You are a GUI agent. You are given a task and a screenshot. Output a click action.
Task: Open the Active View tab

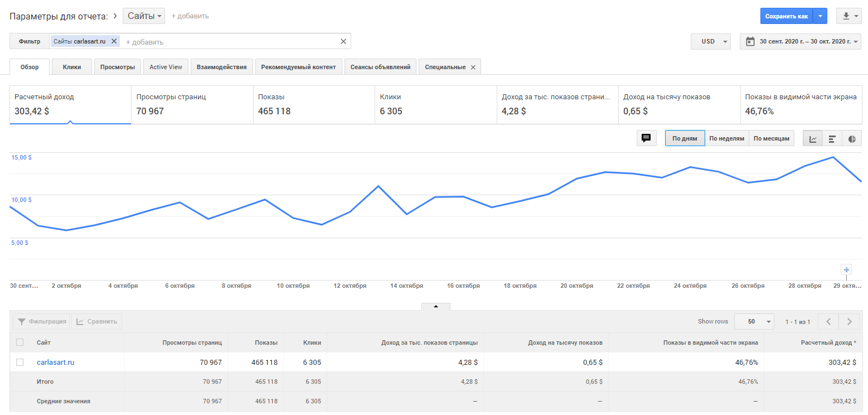point(166,67)
